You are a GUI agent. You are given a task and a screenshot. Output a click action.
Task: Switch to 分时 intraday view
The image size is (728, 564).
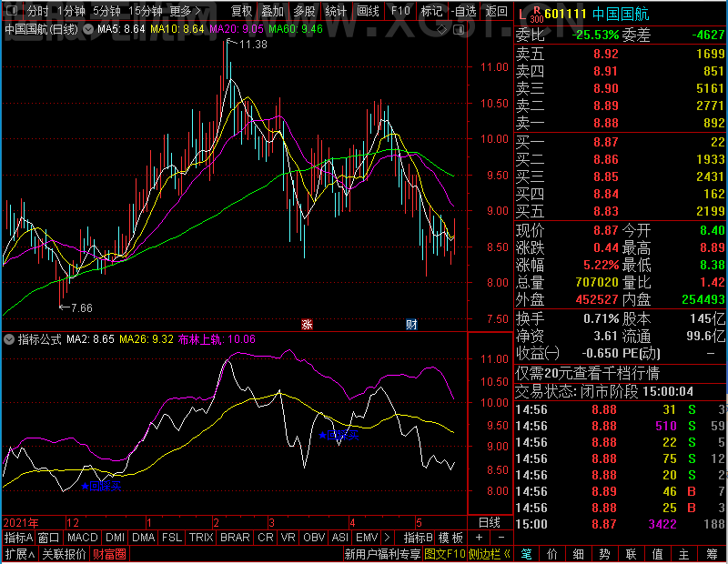(x=38, y=11)
